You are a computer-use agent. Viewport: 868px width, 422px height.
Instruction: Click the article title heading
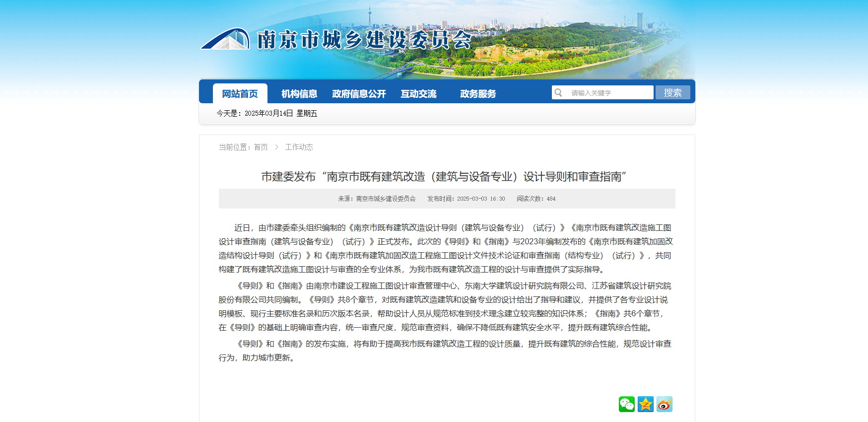click(444, 177)
